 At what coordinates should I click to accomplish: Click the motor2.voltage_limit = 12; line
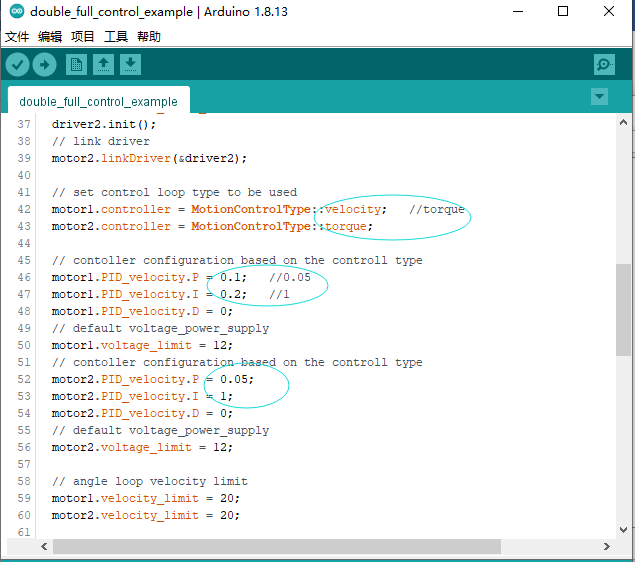[142, 447]
